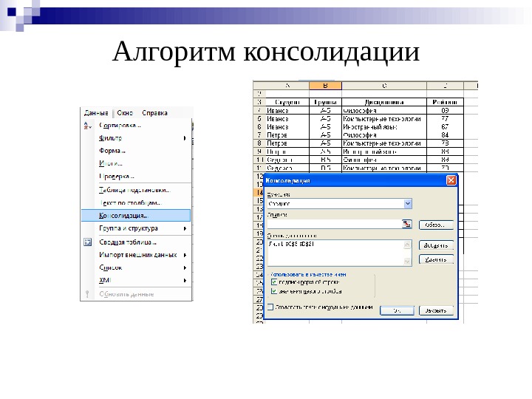Select the Форма menu entry
This screenshot has height=399, width=532.
pyautogui.click(x=137, y=151)
